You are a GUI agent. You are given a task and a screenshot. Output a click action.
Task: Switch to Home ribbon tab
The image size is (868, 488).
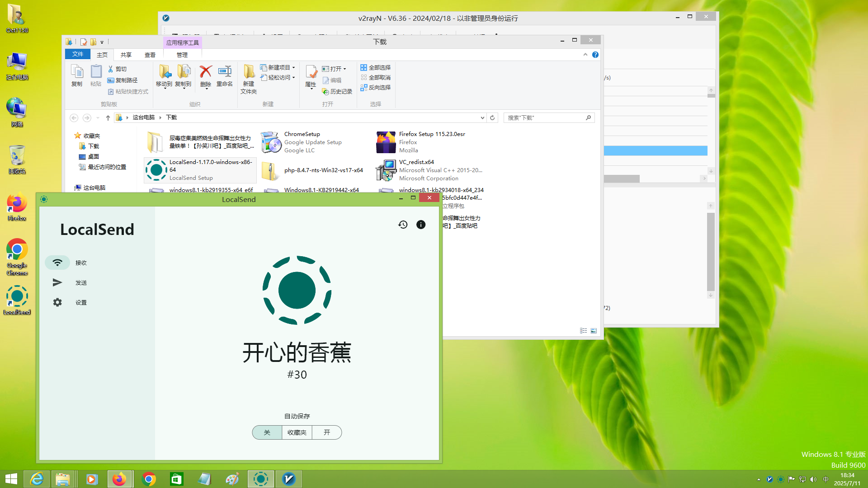point(102,55)
